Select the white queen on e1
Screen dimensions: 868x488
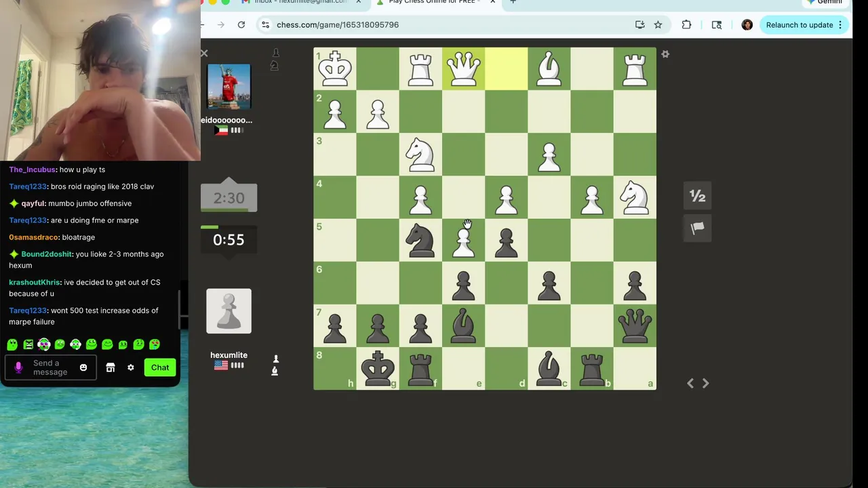point(463,68)
